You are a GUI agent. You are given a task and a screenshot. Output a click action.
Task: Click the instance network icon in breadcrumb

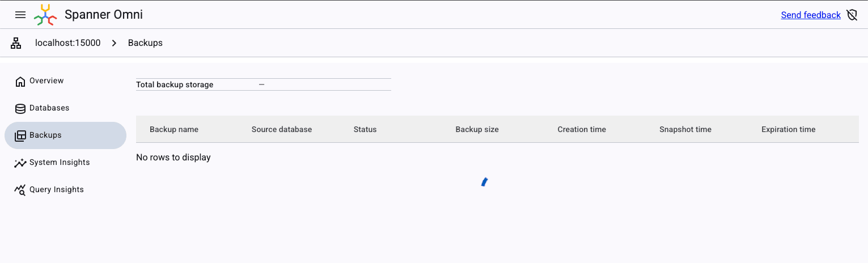[16, 43]
